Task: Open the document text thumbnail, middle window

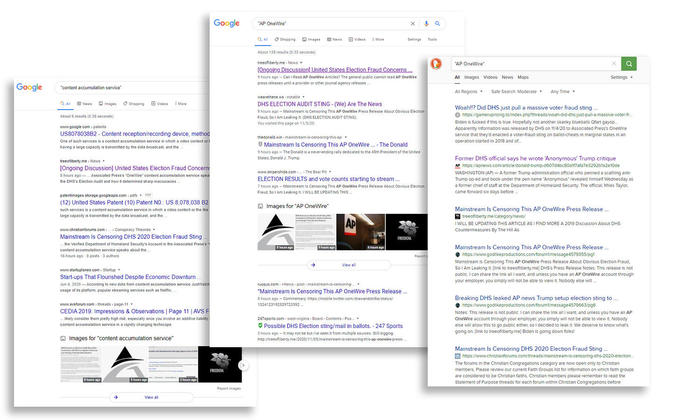Action: click(x=315, y=232)
